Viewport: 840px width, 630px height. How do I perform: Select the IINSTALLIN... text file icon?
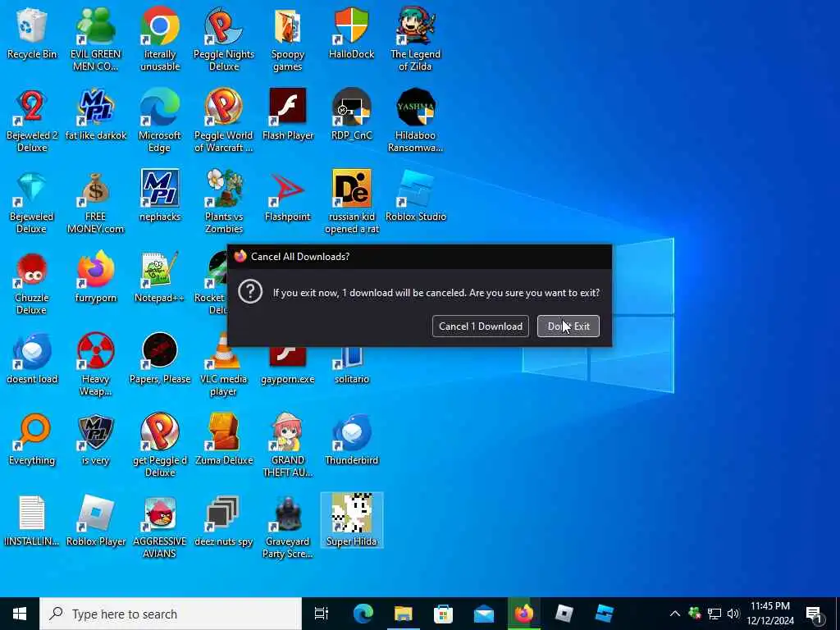(32, 522)
